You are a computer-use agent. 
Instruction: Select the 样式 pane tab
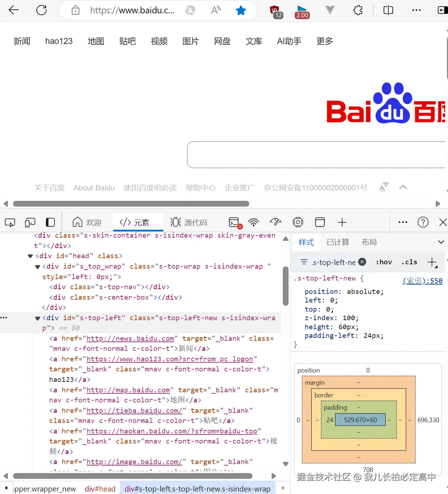tap(306, 242)
